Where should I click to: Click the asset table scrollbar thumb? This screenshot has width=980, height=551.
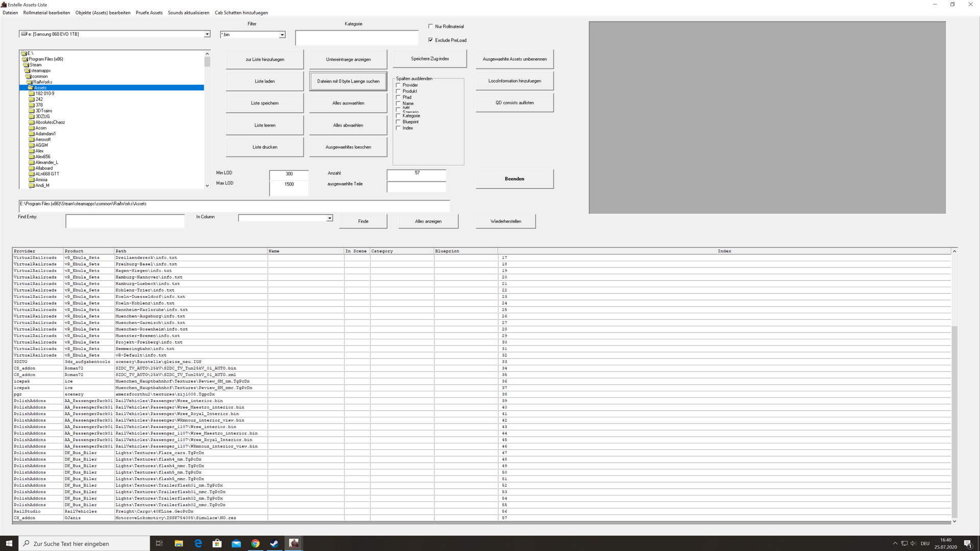click(x=954, y=421)
